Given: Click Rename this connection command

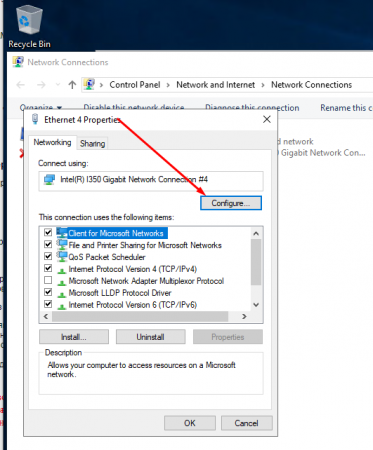Looking at the screenshot, I should [x=346, y=108].
